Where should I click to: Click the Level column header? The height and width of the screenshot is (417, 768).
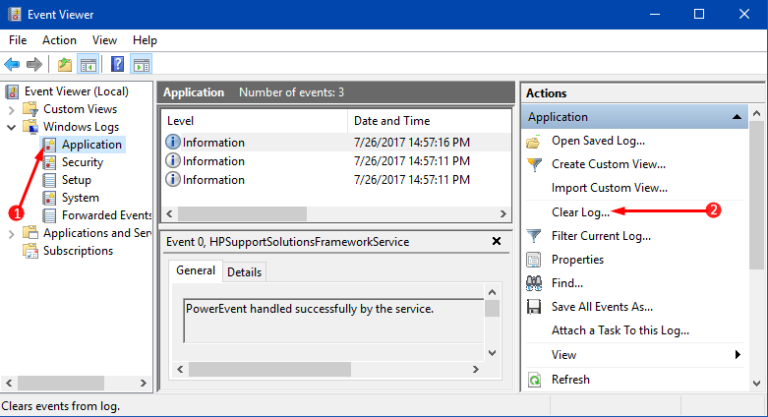coord(254,121)
